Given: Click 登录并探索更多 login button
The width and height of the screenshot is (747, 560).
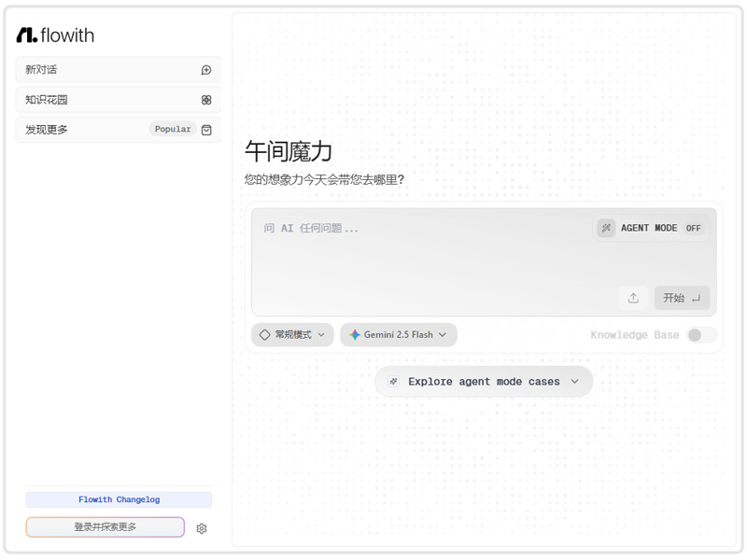Looking at the screenshot, I should point(106,527).
